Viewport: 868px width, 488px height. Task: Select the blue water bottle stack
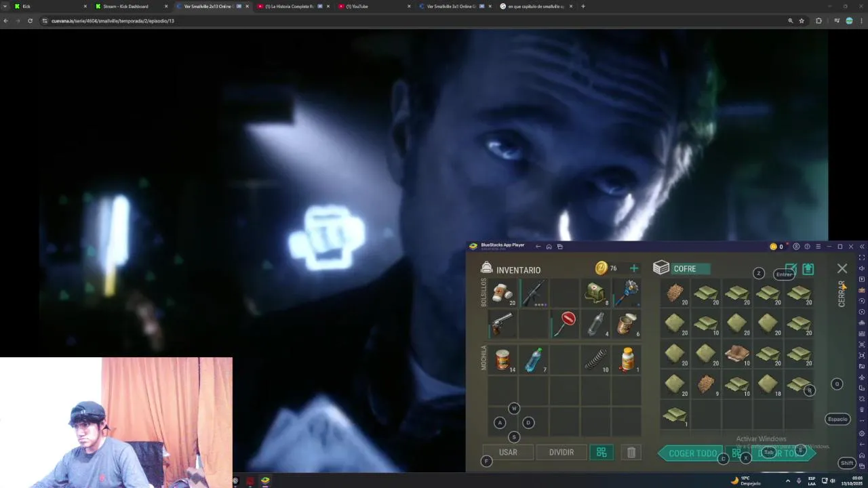[x=534, y=359]
